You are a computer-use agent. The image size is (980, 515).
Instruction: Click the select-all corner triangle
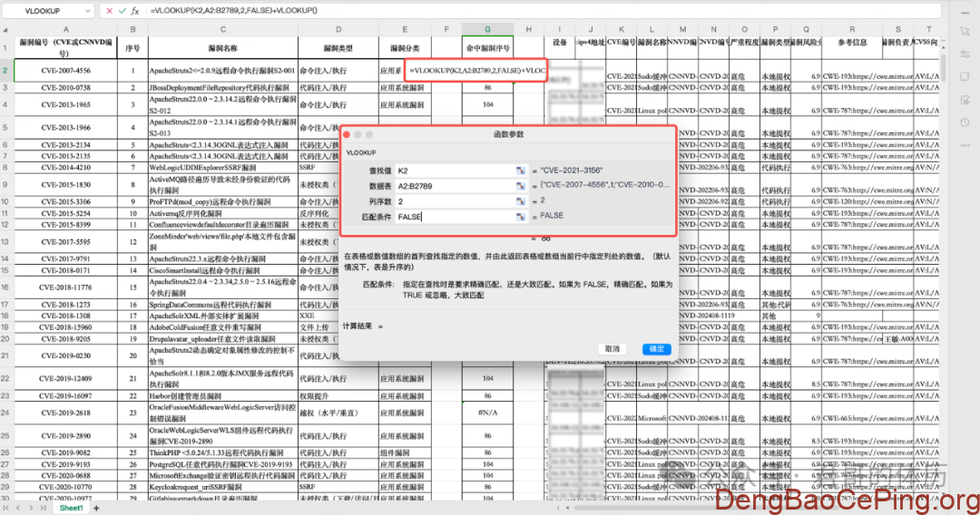click(x=7, y=30)
